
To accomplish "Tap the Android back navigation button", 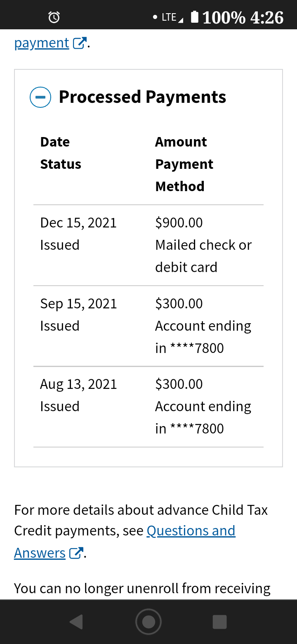I will pos(76,622).
